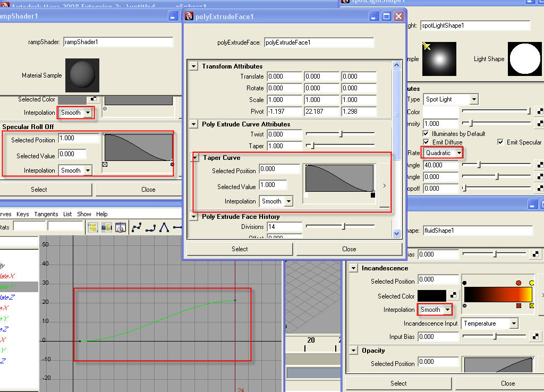The width and height of the screenshot is (544, 392).
Task: Click checker map button beside rampShader Selected Color
Action: 93,99
